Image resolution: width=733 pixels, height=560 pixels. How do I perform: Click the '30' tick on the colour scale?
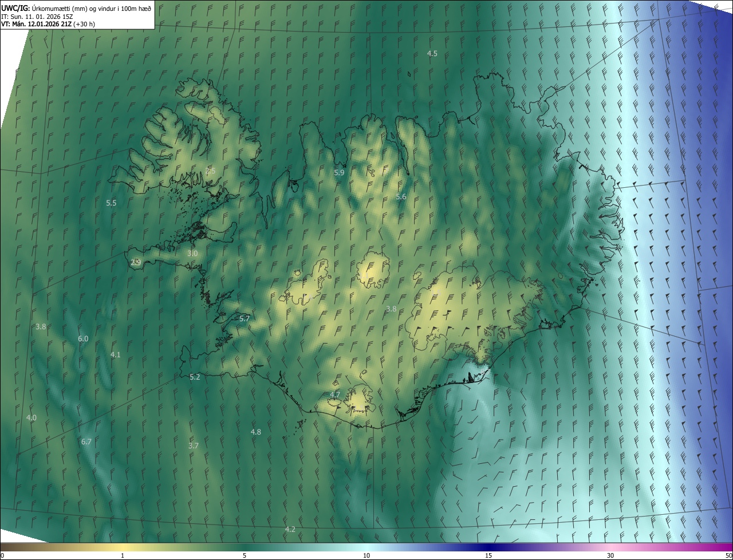coord(610,555)
